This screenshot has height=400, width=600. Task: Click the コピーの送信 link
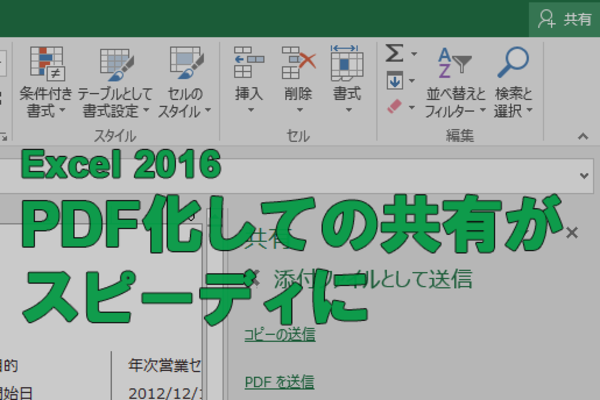pyautogui.click(x=280, y=335)
